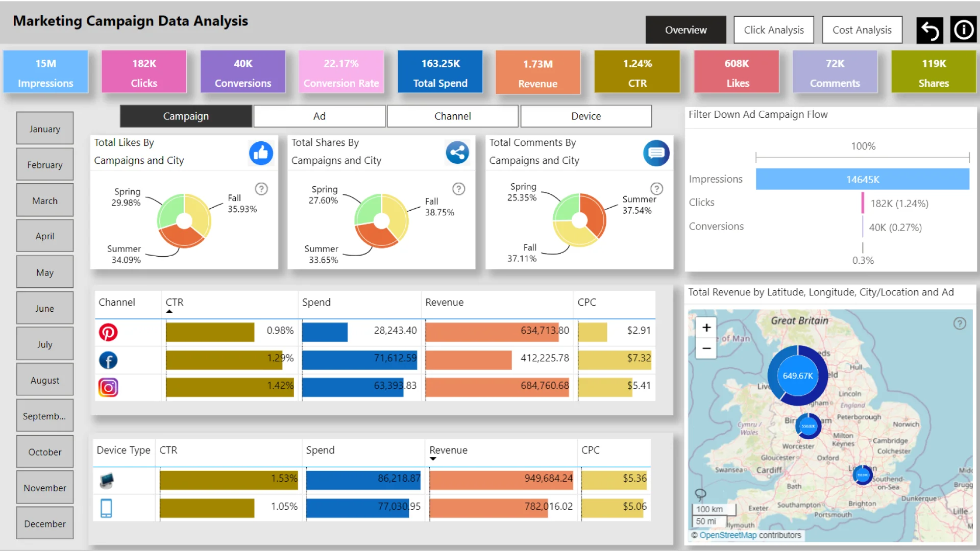Select the Channel tab
This screenshot has width=980, height=551.
coord(453,116)
